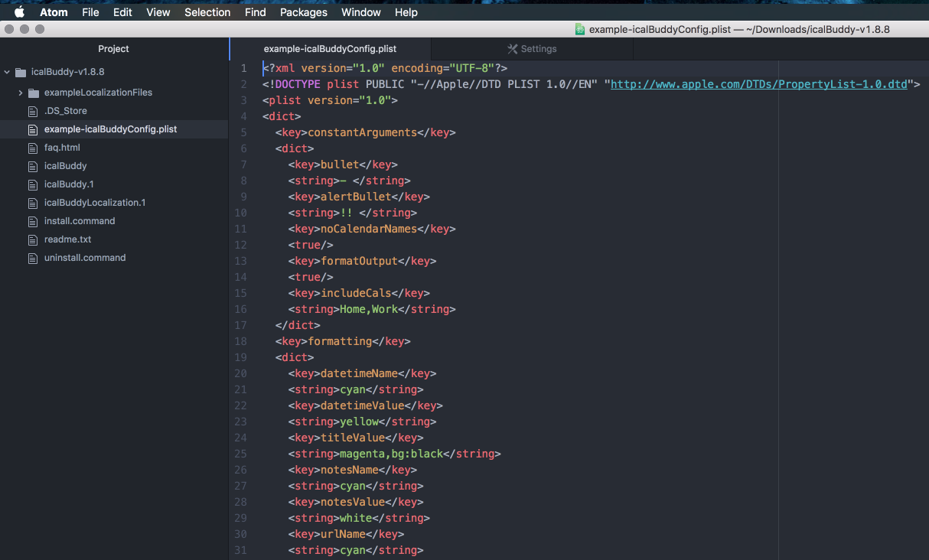The image size is (929, 560).
Task: Open the Selection menu
Action: tap(207, 11)
